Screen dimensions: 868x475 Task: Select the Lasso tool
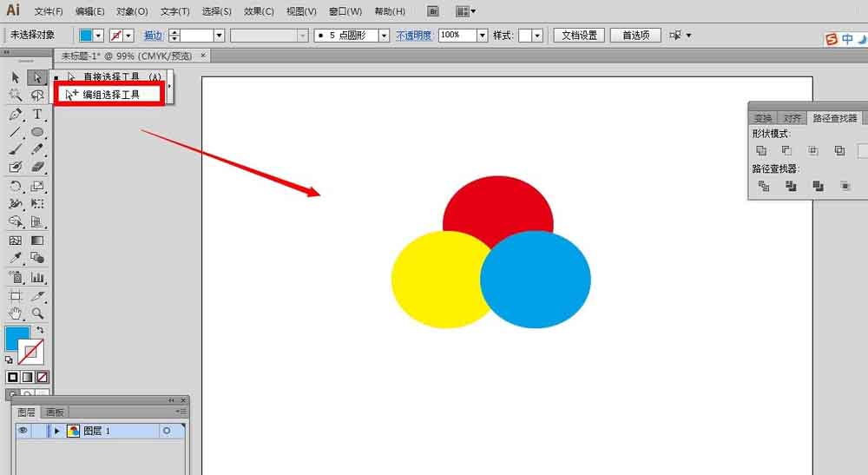[37, 96]
